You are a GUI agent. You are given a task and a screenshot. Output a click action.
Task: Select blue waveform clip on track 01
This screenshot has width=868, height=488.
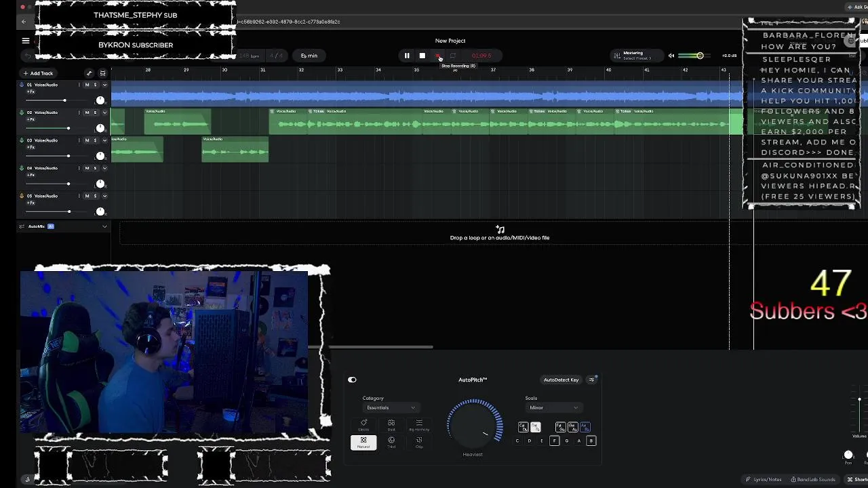427,93
